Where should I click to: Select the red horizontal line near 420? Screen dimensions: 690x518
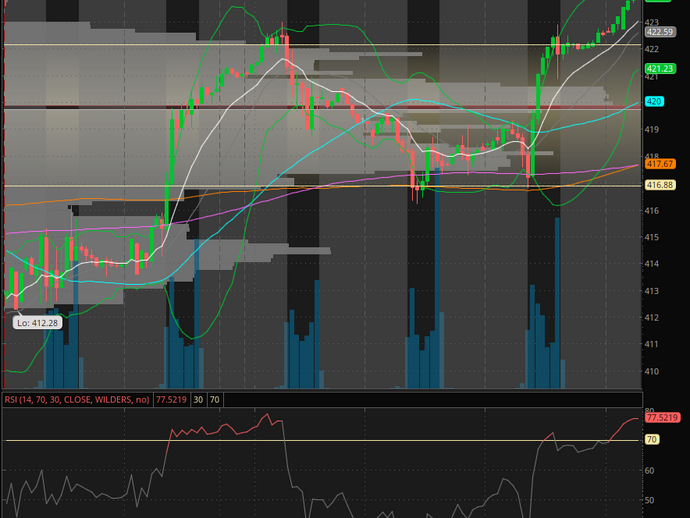tap(322, 107)
